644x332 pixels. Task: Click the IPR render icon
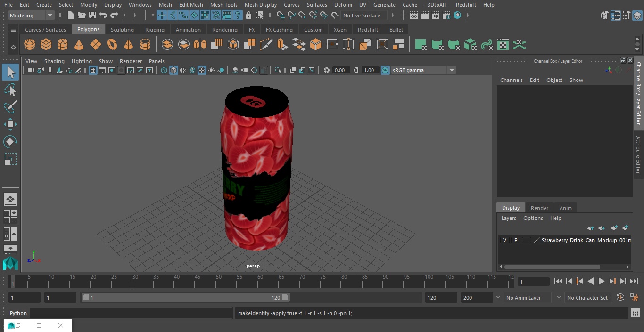coord(436,16)
